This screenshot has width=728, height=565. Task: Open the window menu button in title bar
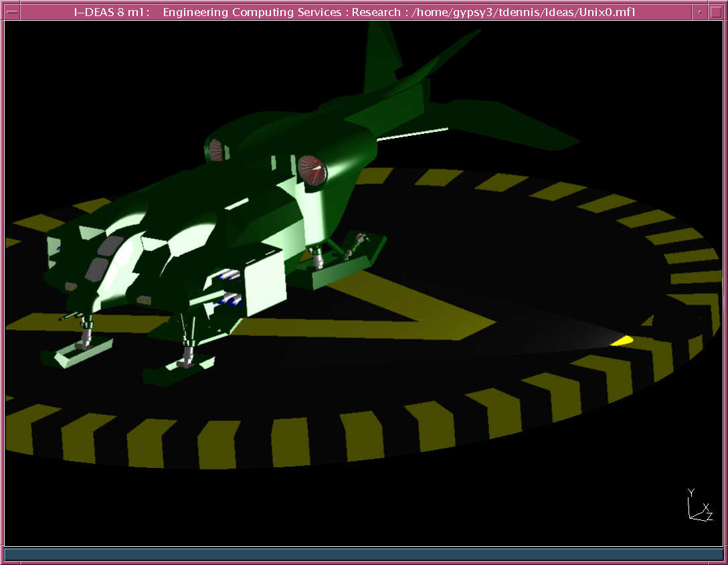[11, 11]
